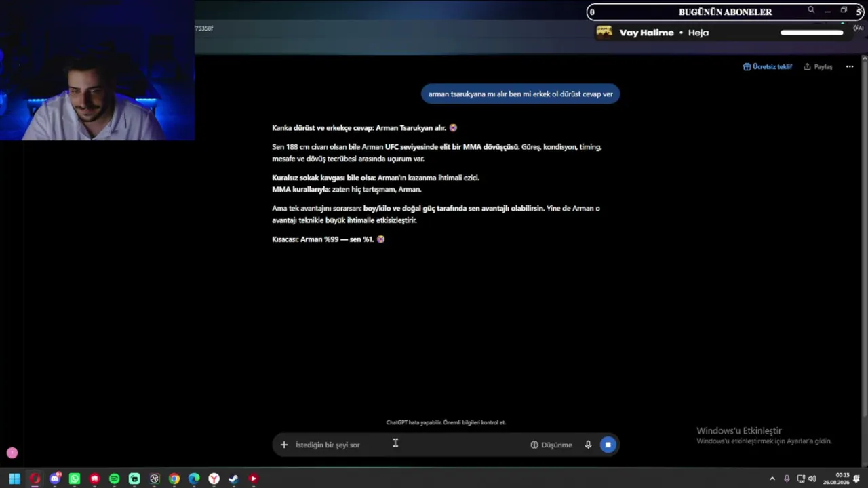
Task: Open the Ücretsiz teklif offer
Action: click(x=768, y=67)
